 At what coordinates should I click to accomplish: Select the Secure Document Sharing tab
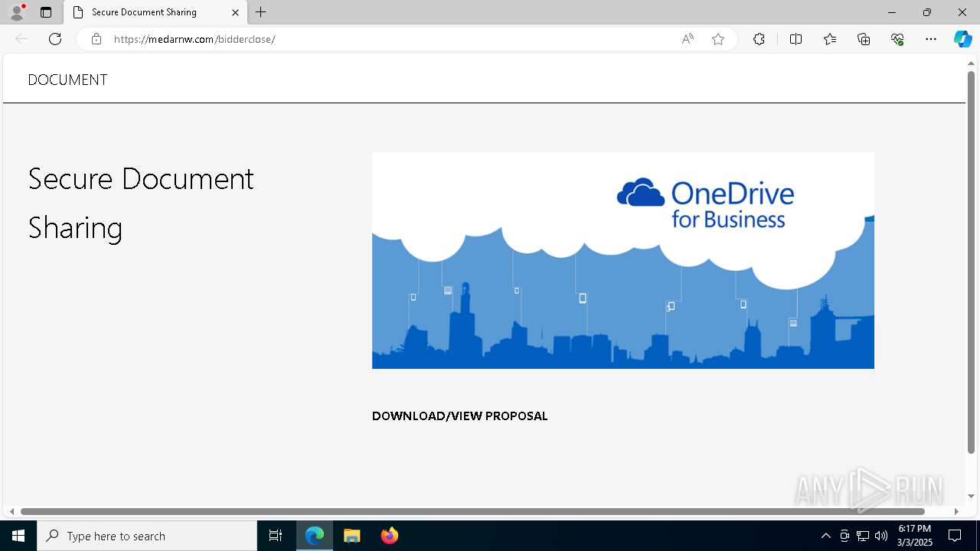156,12
